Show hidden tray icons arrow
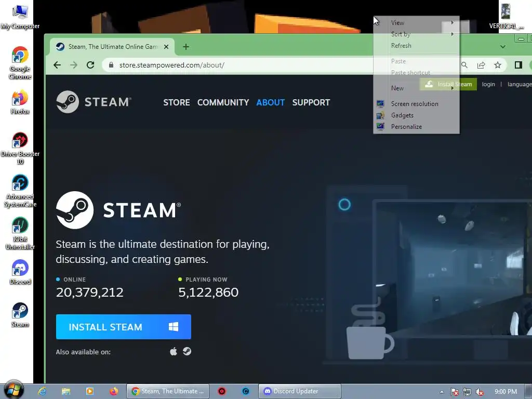This screenshot has height=399, width=532. click(442, 392)
